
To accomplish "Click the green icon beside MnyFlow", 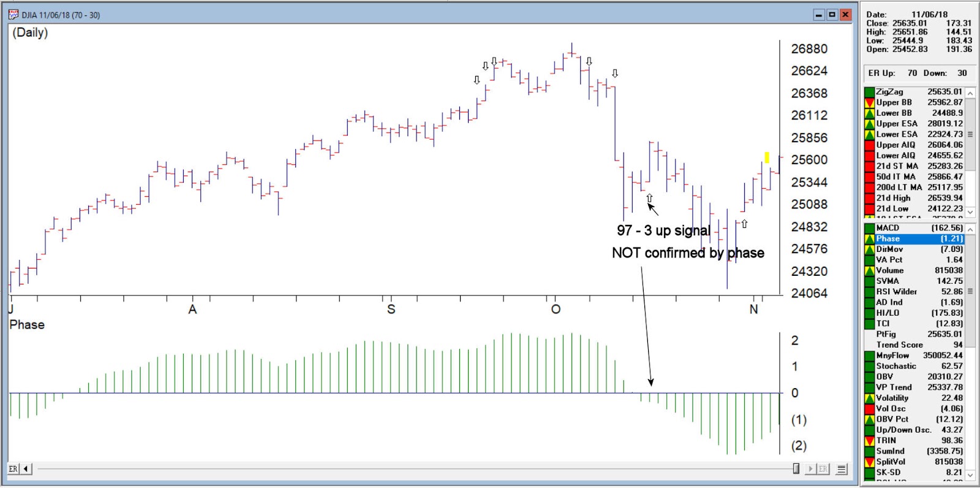I will [x=869, y=356].
